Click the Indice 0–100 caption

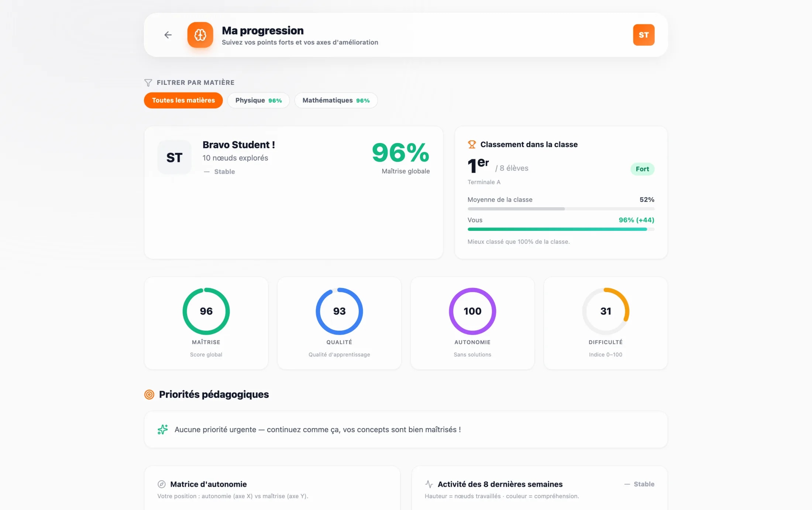tap(606, 354)
